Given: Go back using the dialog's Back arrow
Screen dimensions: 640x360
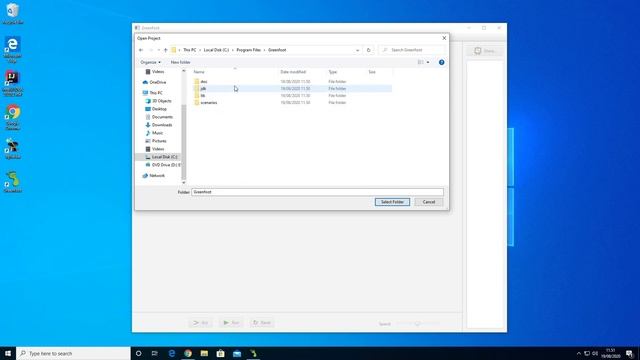Looking at the screenshot, I should click(x=141, y=50).
